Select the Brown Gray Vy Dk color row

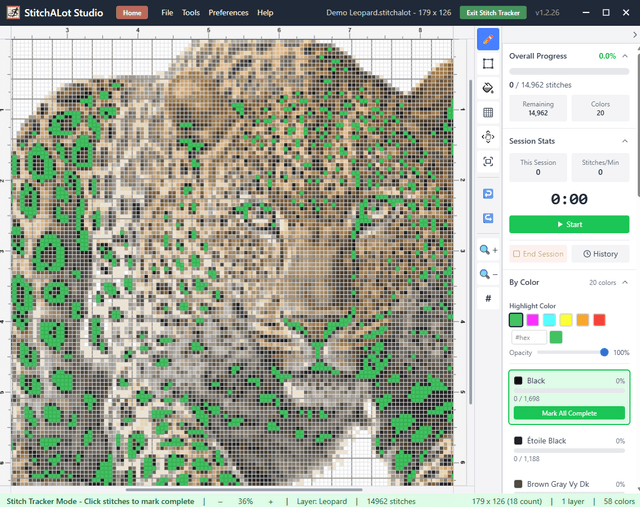coord(569,484)
